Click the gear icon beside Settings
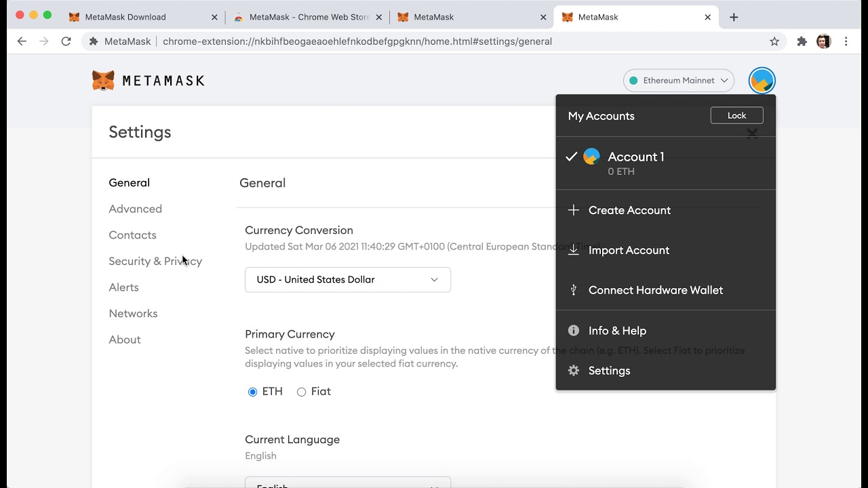Viewport: 868px width, 488px height. pos(574,371)
